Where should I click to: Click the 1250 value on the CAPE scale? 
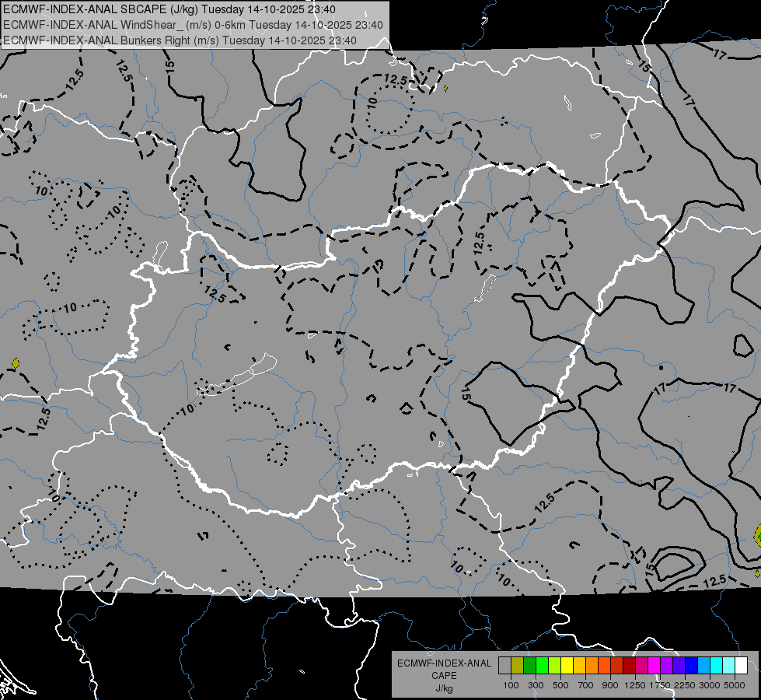point(635,685)
